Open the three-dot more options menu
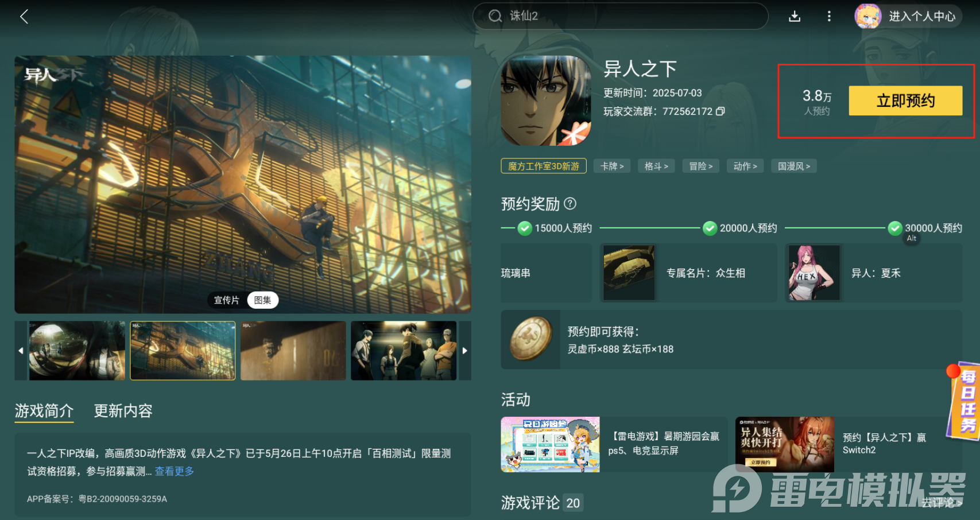Viewport: 980px width, 520px height. (829, 16)
